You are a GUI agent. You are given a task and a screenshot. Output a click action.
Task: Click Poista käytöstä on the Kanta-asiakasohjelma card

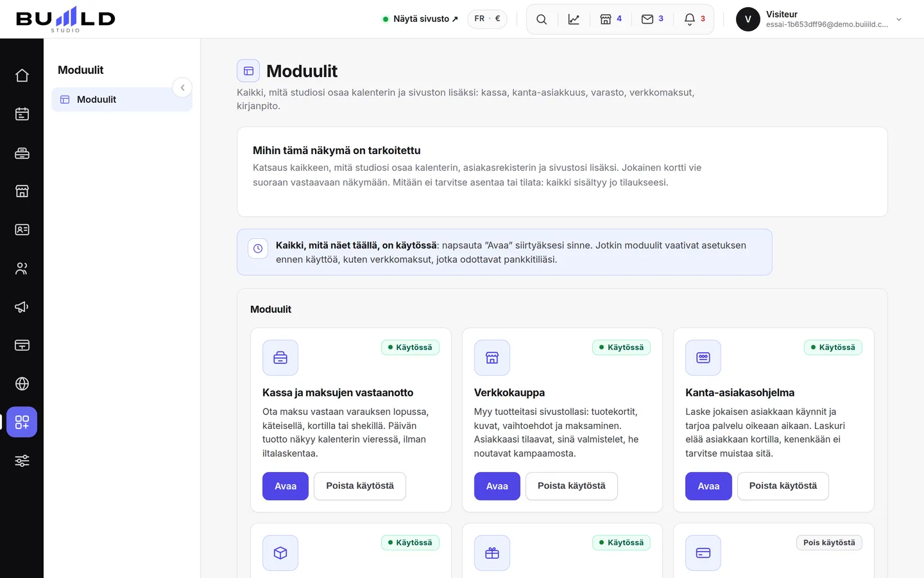click(x=783, y=486)
